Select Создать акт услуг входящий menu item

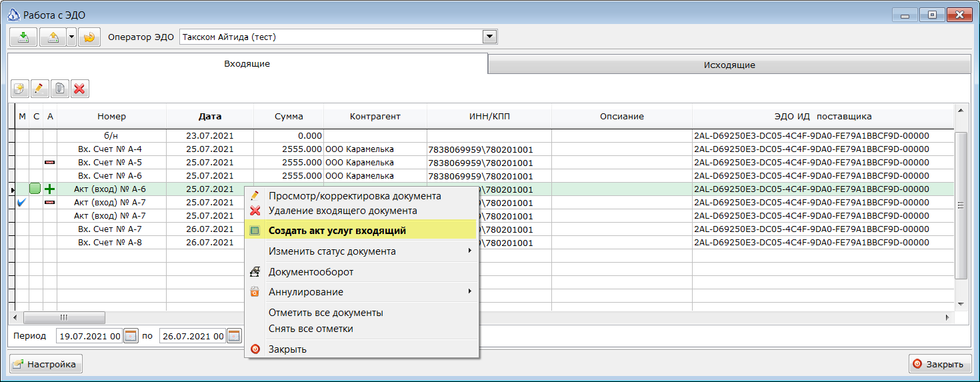(362, 231)
